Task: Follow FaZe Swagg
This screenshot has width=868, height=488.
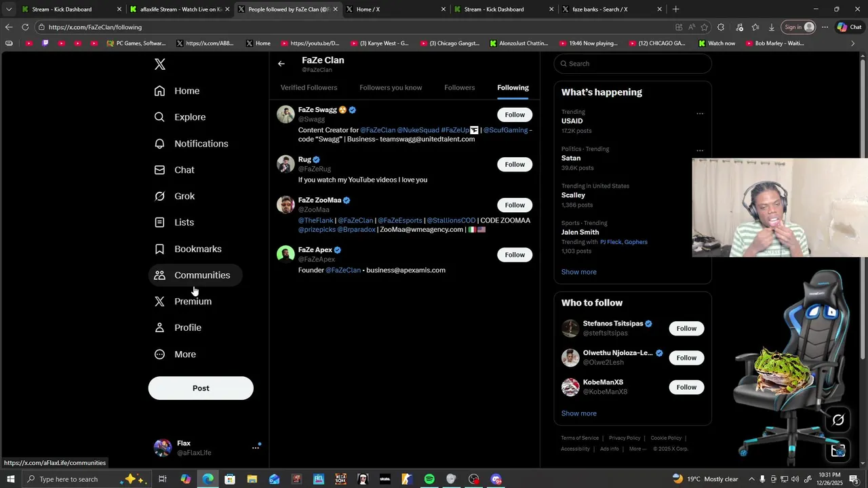Action: pyautogui.click(x=515, y=115)
